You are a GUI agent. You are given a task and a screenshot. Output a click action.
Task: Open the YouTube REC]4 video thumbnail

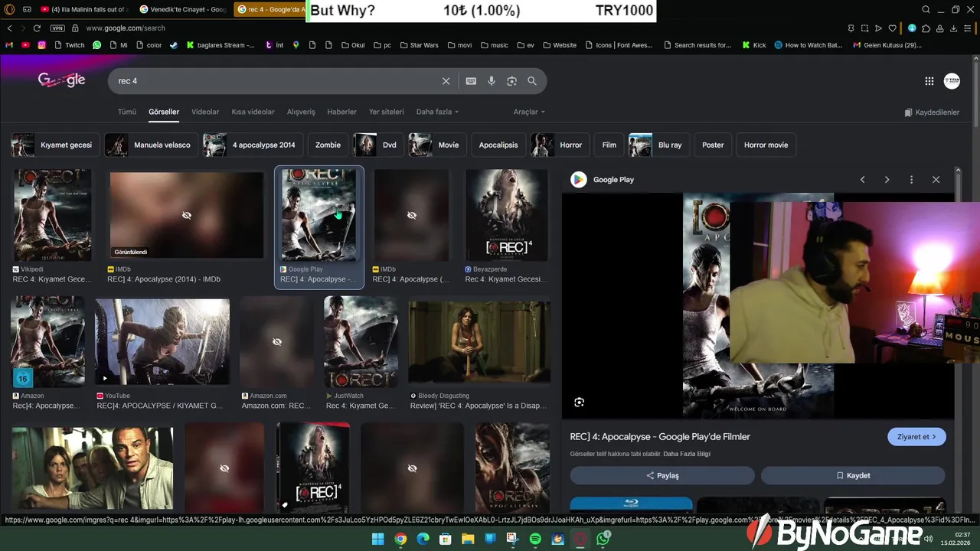point(162,342)
